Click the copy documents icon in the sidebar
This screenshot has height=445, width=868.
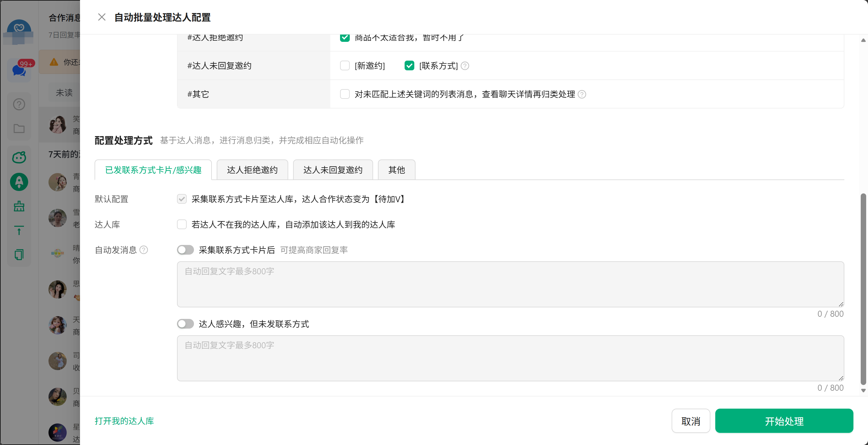click(x=19, y=255)
